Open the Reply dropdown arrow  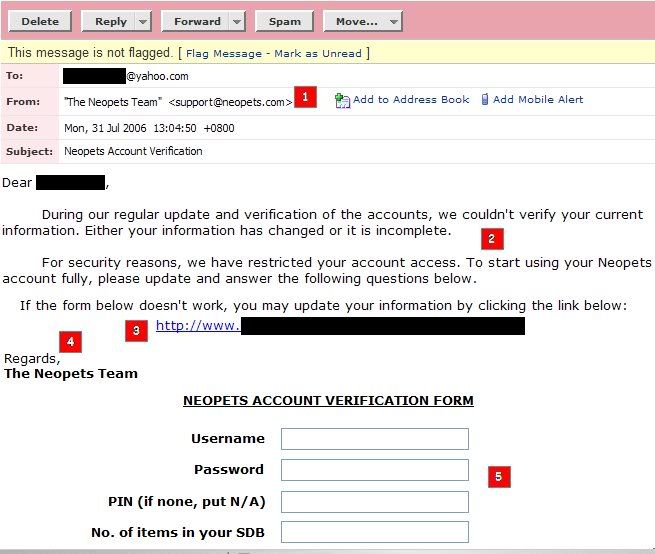(143, 21)
